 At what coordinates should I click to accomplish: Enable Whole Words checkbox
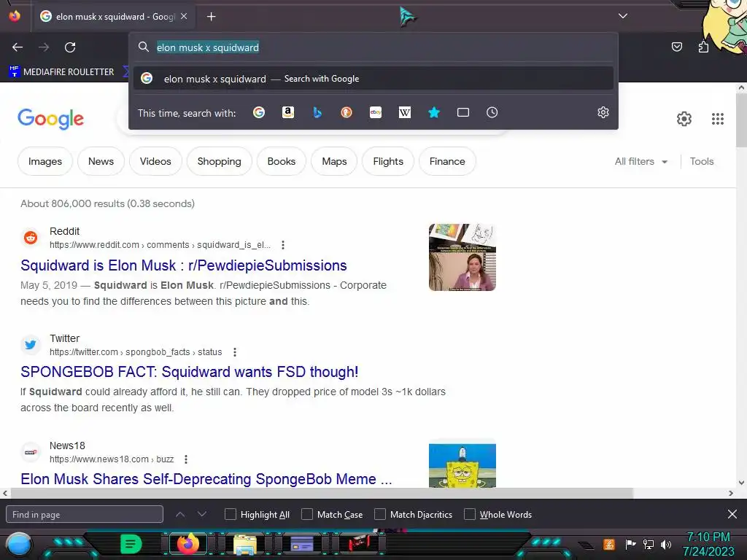[x=470, y=514]
